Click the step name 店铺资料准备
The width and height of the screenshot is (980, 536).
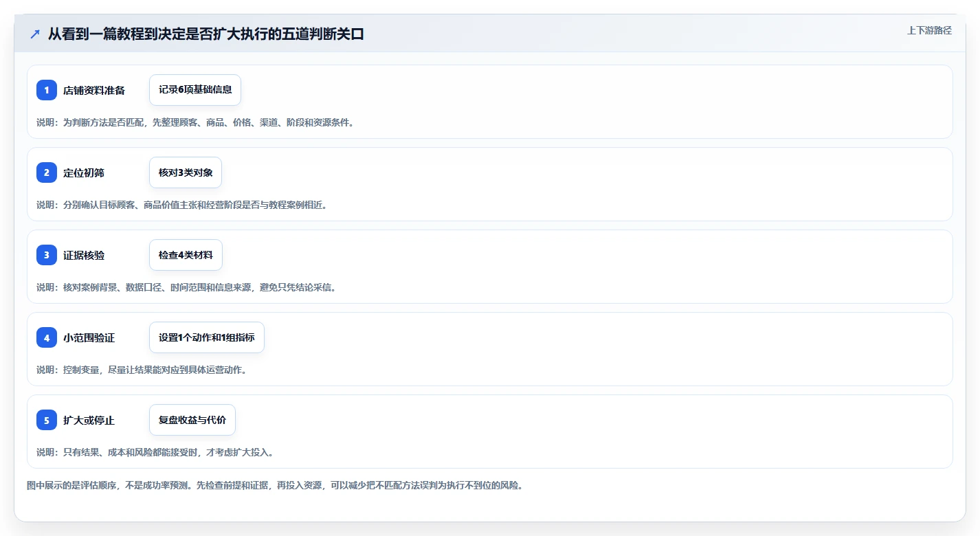[x=94, y=91]
